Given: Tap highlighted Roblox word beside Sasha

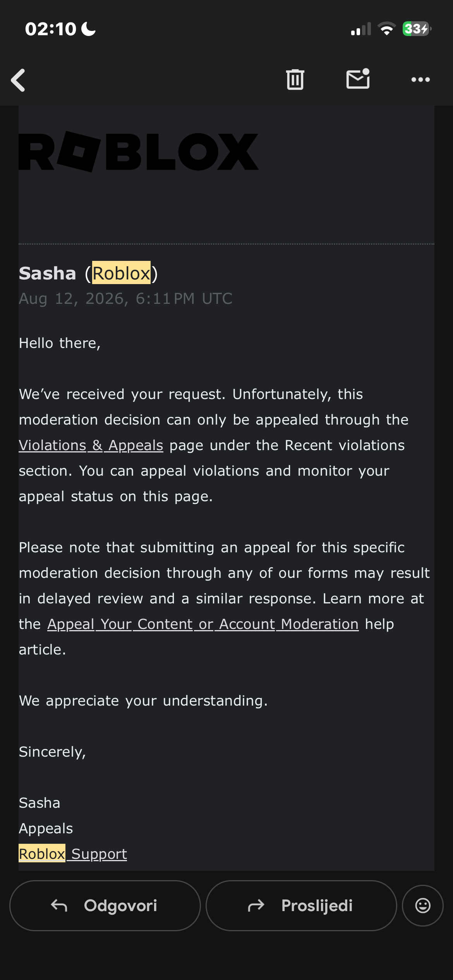Looking at the screenshot, I should coord(121,273).
